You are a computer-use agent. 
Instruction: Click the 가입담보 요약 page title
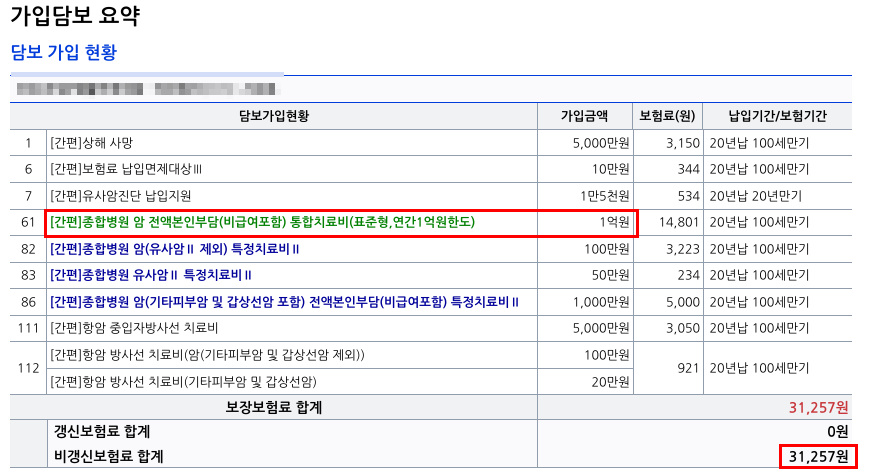pos(75,16)
